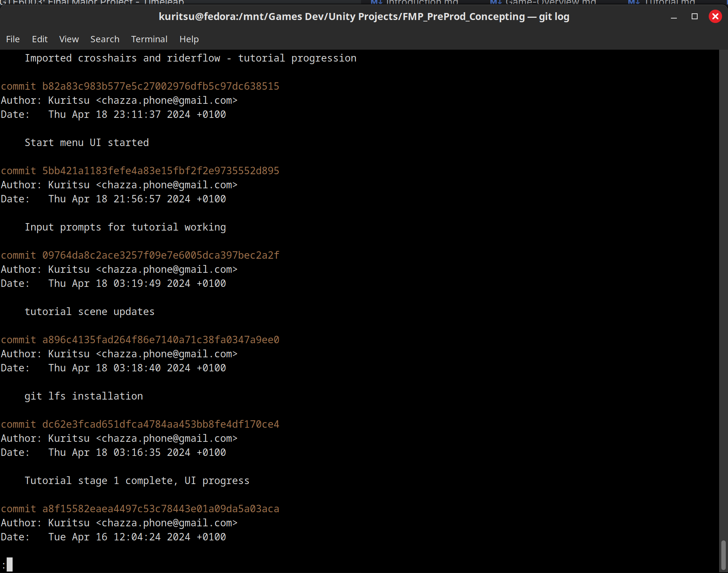The height and width of the screenshot is (573, 728).
Task: Open the Search menu
Action: click(105, 39)
